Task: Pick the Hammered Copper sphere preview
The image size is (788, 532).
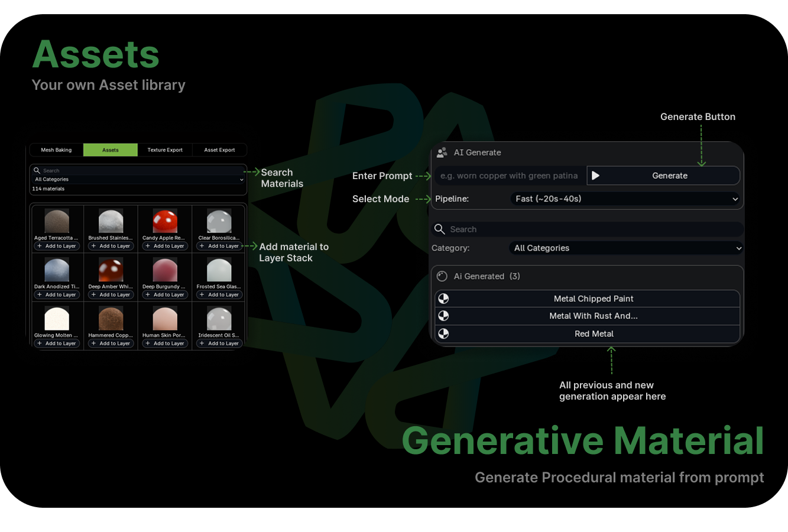Action: (x=111, y=319)
